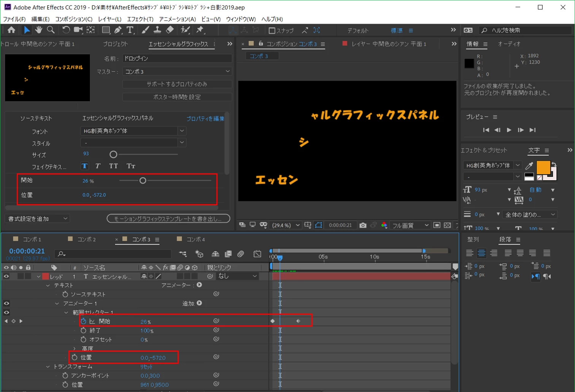The image size is (575, 392).
Task: Click ポスター時間を設定 button
Action: coord(177,97)
